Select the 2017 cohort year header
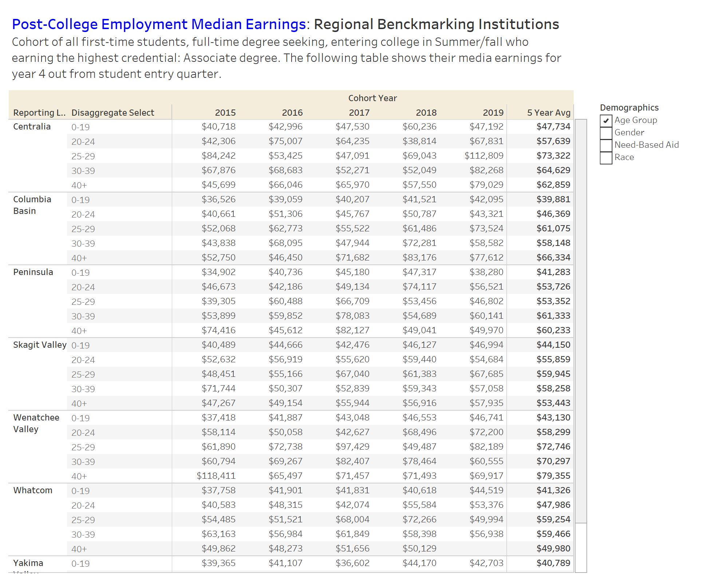 point(359,113)
